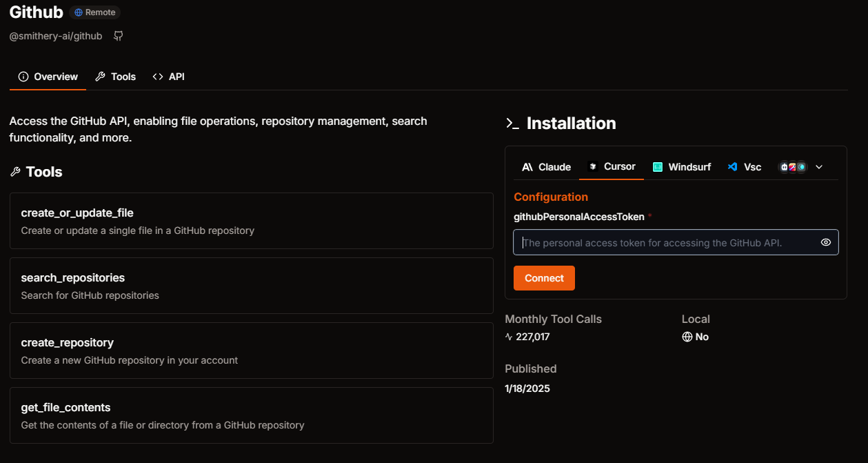
Task: Focus the personal access token field
Action: 676,242
